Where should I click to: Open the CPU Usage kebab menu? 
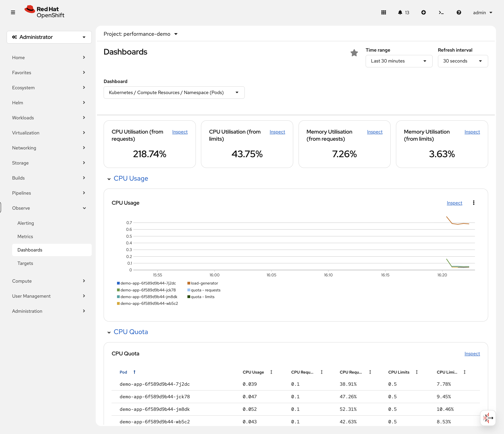pos(473,203)
